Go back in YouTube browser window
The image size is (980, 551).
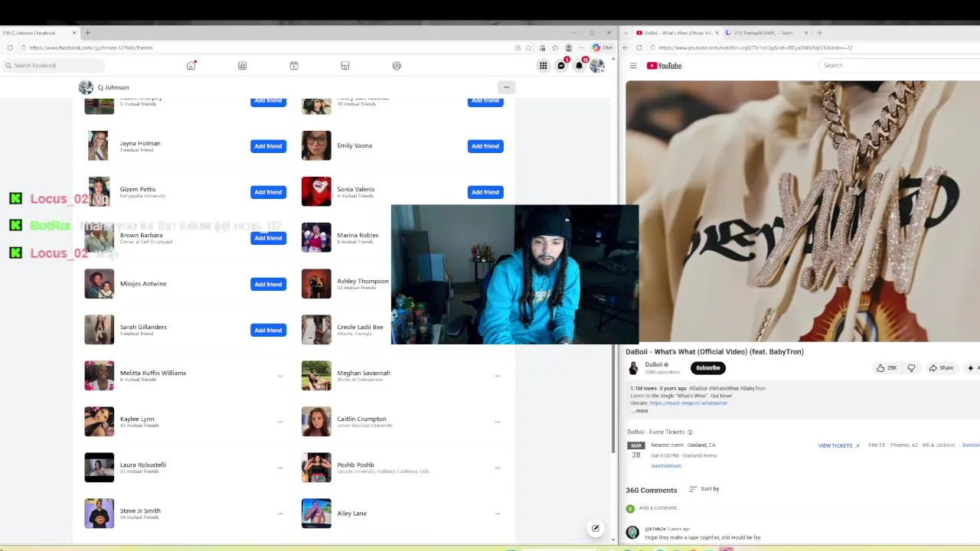(x=626, y=47)
